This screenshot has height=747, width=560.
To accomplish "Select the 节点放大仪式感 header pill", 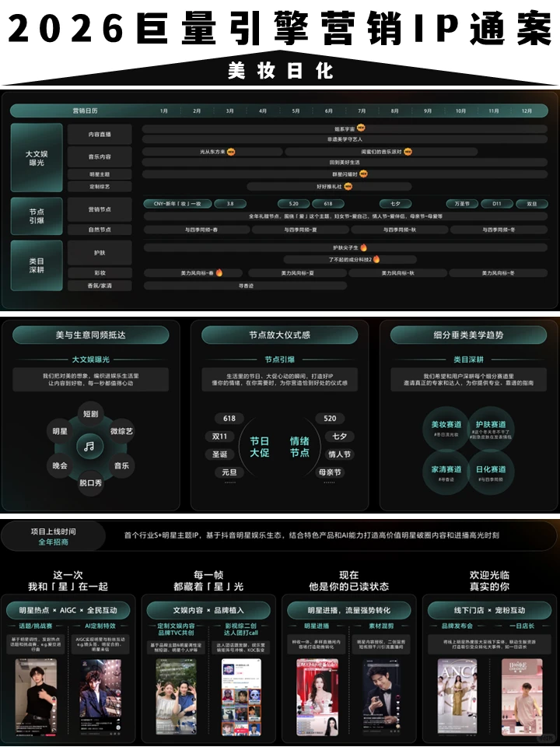I will [279, 335].
